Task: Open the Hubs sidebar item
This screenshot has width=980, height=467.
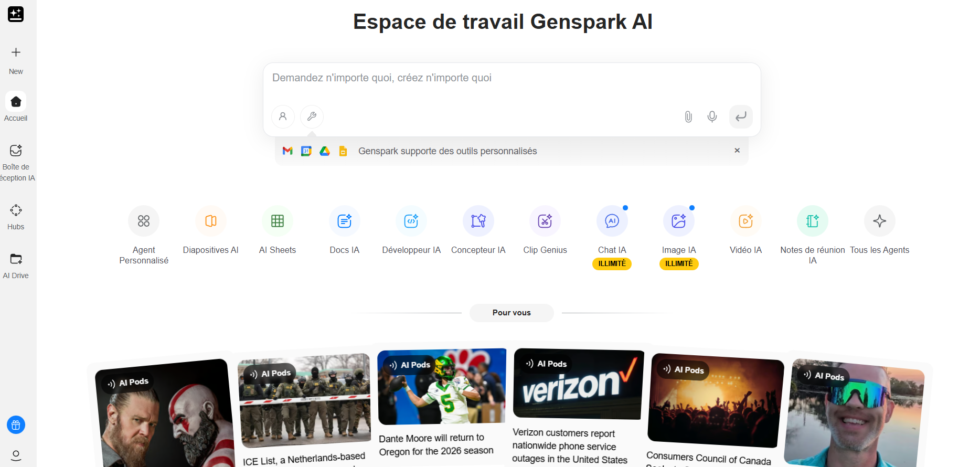Action: tap(16, 217)
